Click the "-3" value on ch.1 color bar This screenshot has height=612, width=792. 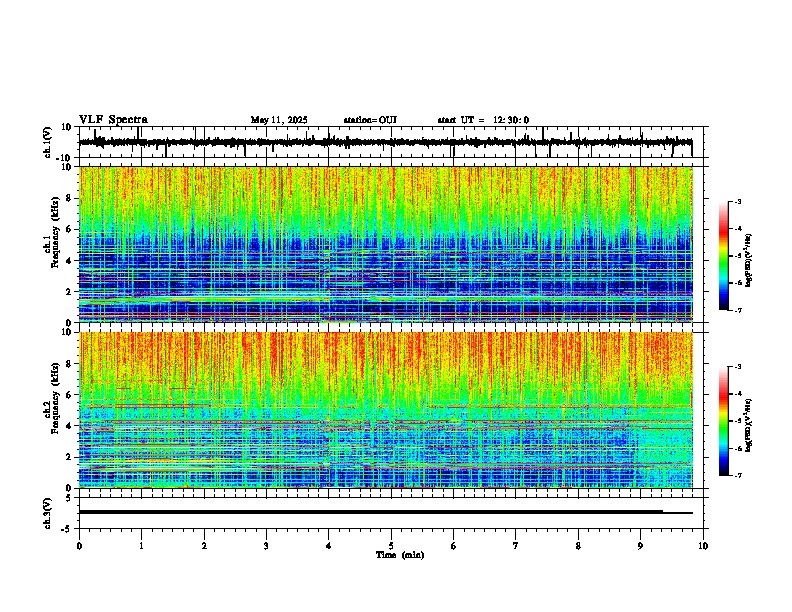click(x=737, y=202)
